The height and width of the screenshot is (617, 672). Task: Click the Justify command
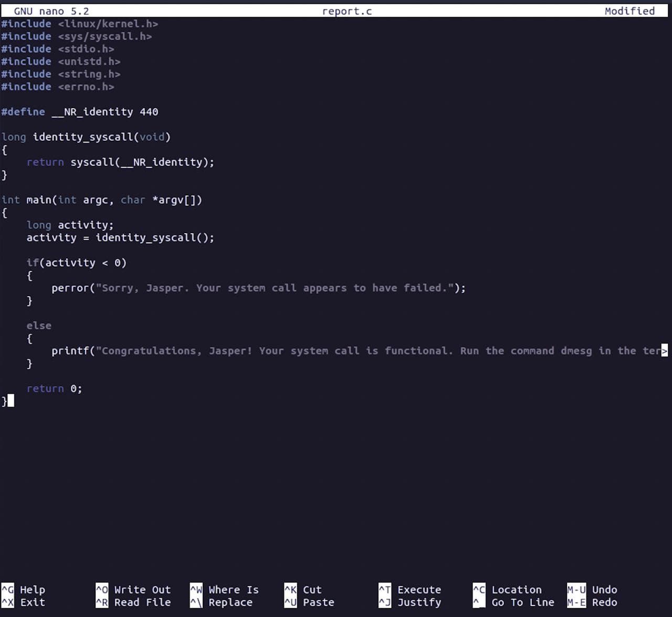(419, 602)
